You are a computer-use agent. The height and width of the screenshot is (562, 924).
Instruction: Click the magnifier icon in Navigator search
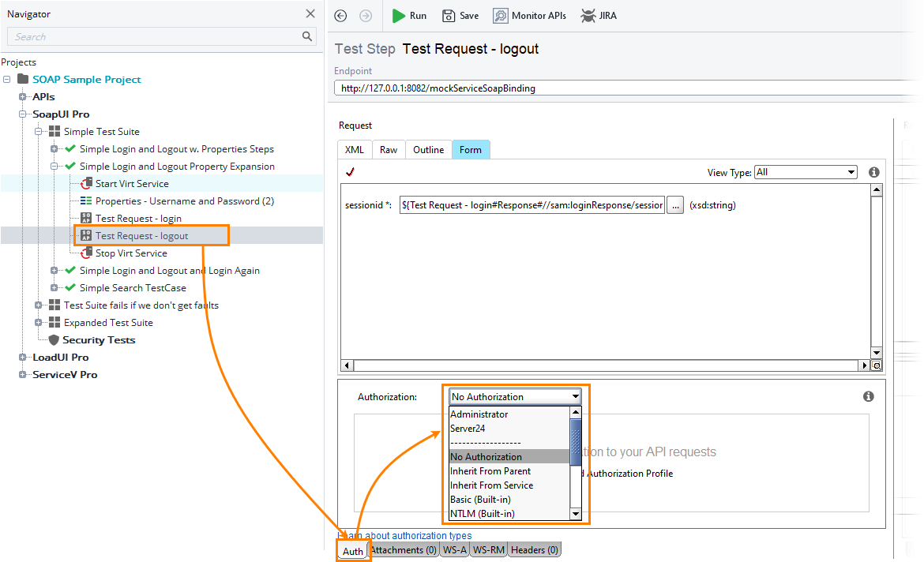click(x=307, y=36)
